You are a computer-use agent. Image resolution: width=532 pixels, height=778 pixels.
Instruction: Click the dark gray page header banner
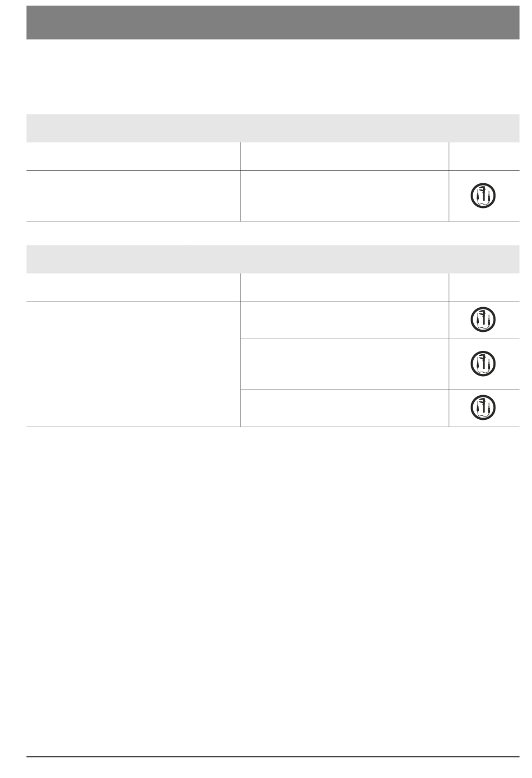tap(273, 23)
